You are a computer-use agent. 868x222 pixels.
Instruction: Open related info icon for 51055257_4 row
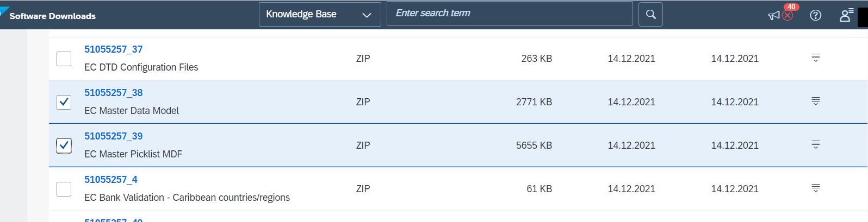[816, 188]
